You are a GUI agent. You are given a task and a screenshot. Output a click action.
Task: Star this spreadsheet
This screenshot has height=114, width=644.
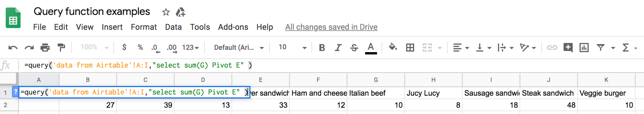click(x=166, y=12)
